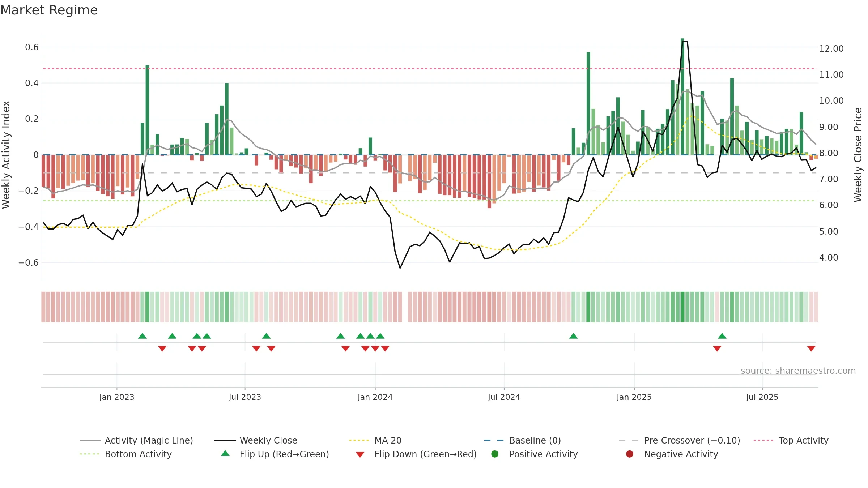Click the Jan 2023 x-axis label
Image resolution: width=868 pixels, height=488 pixels.
click(117, 397)
